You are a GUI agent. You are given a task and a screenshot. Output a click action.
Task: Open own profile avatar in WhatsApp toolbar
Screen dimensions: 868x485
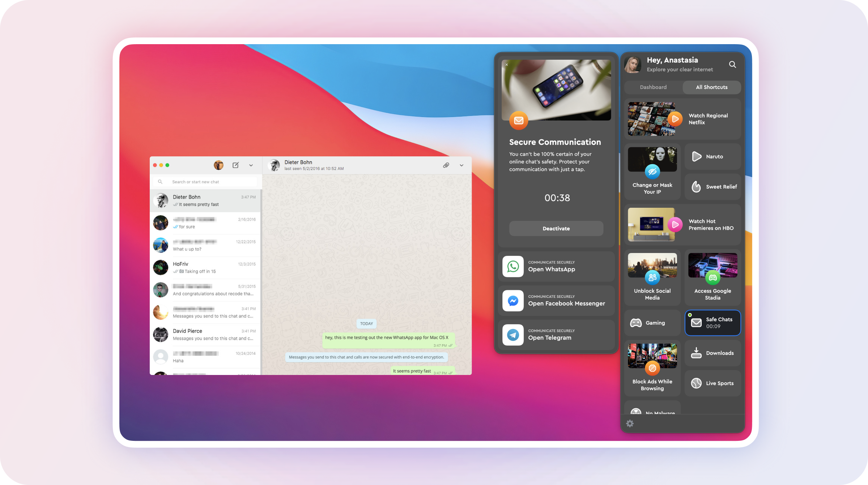(x=218, y=165)
